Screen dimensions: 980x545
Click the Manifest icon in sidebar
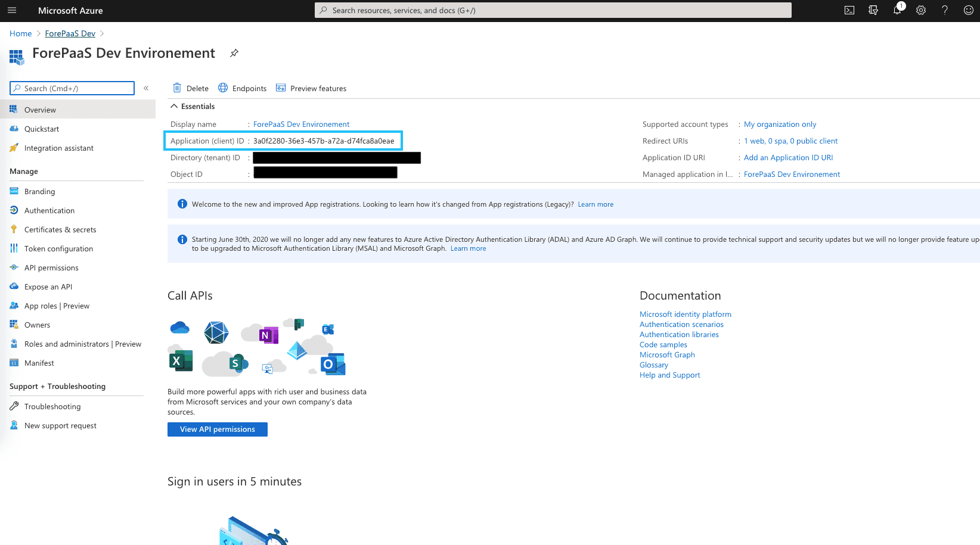14,363
